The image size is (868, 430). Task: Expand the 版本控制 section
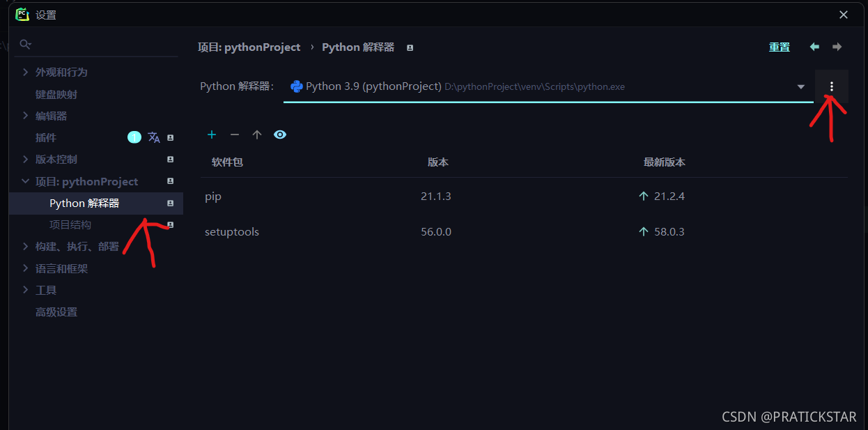pyautogui.click(x=26, y=160)
